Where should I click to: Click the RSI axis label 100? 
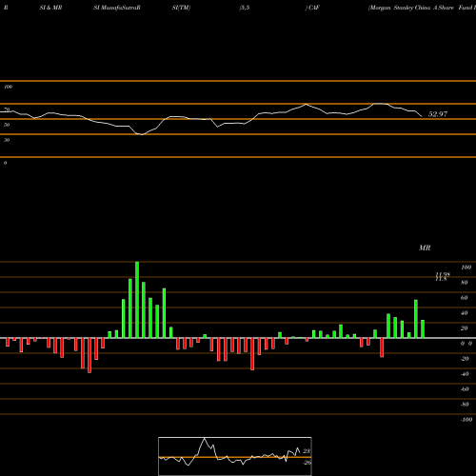9,87
